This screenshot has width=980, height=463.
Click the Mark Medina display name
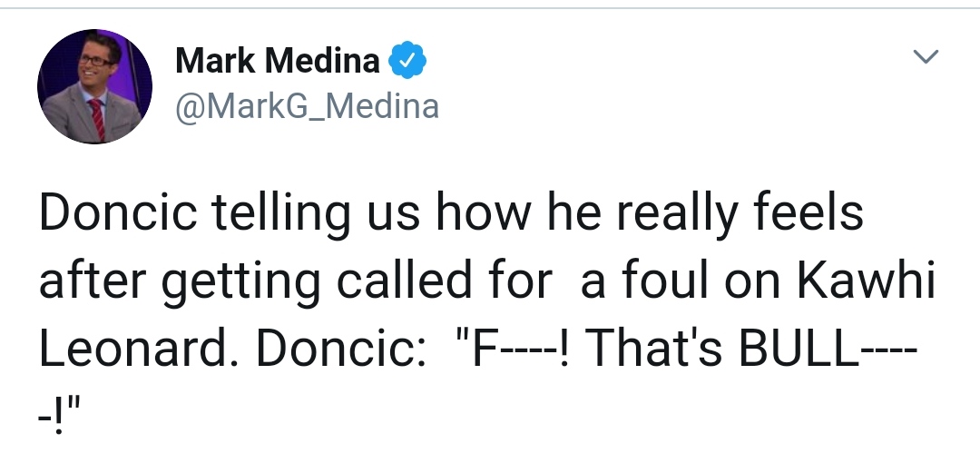[277, 61]
